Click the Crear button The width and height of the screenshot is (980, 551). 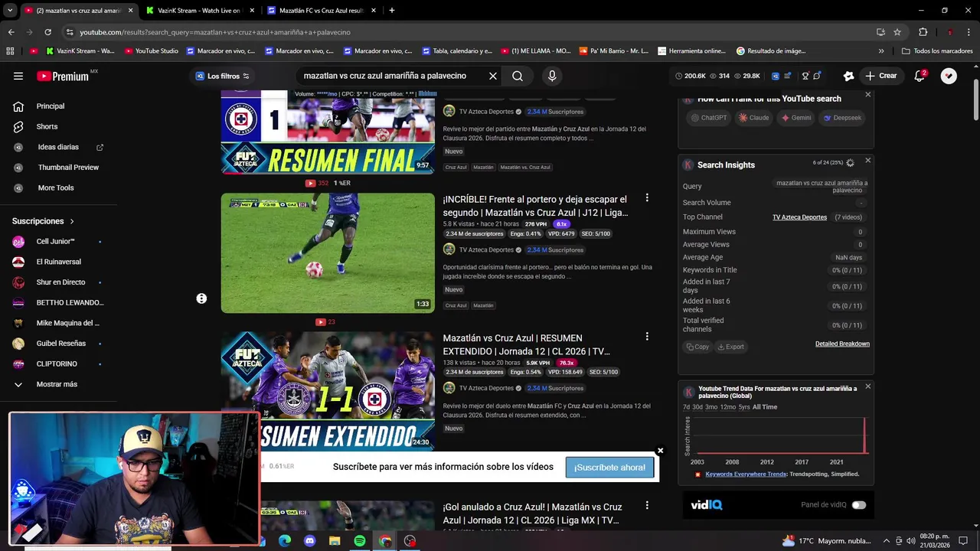tap(881, 76)
